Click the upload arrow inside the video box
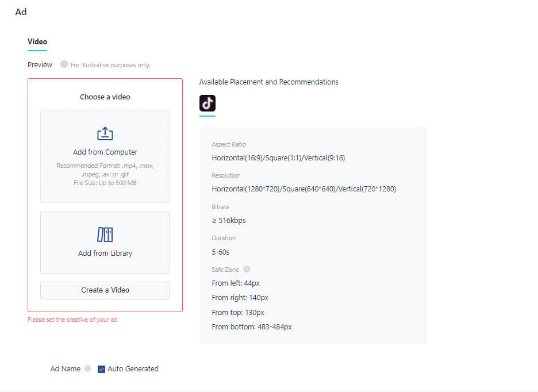This screenshot has width=538, height=392. (105, 133)
